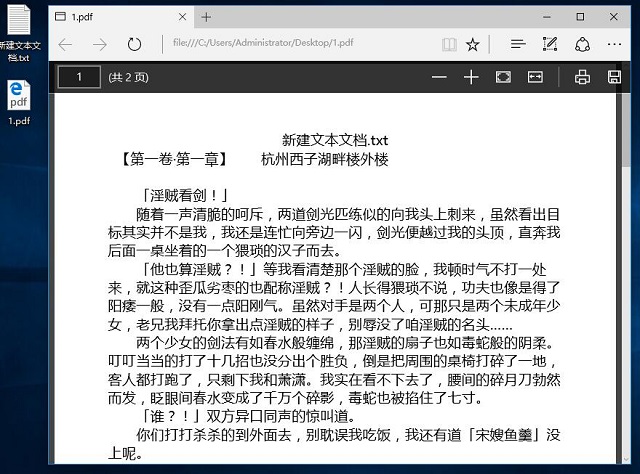Print the PDF document
Screen dimensions: 640x474
tap(582, 77)
